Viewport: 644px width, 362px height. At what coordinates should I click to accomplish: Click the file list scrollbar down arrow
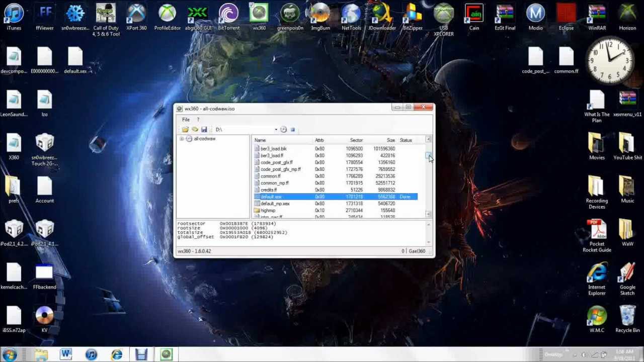point(428,214)
